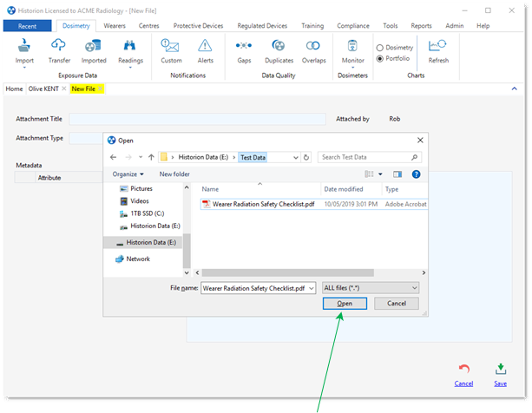The height and width of the screenshot is (413, 532).
Task: Open the ALL files type filter
Action: (371, 288)
